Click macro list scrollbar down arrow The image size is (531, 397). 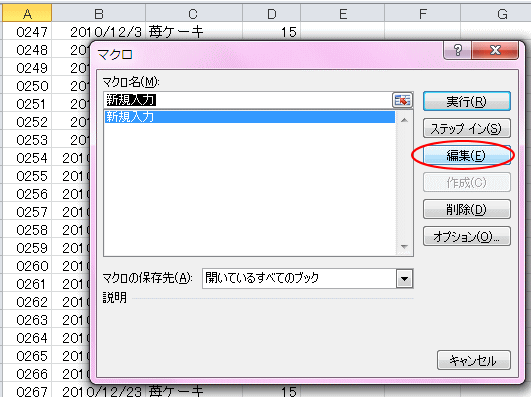(404, 247)
